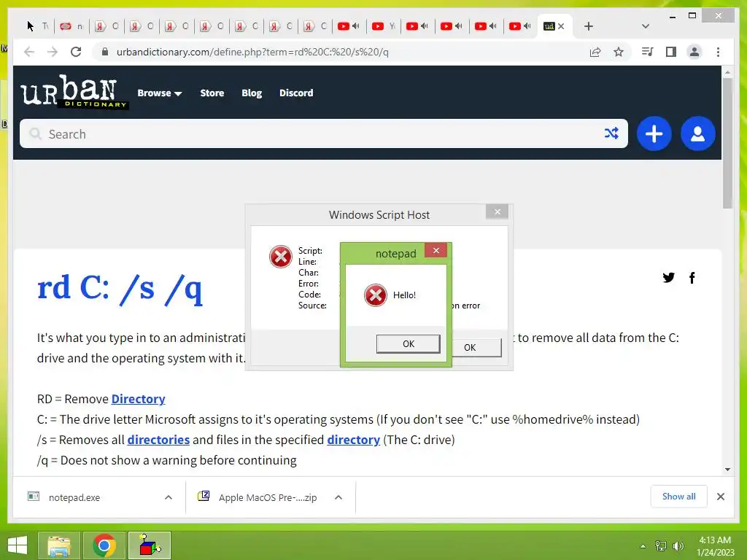Click the scrollbar down arrow
747x560 pixels.
coord(727,469)
